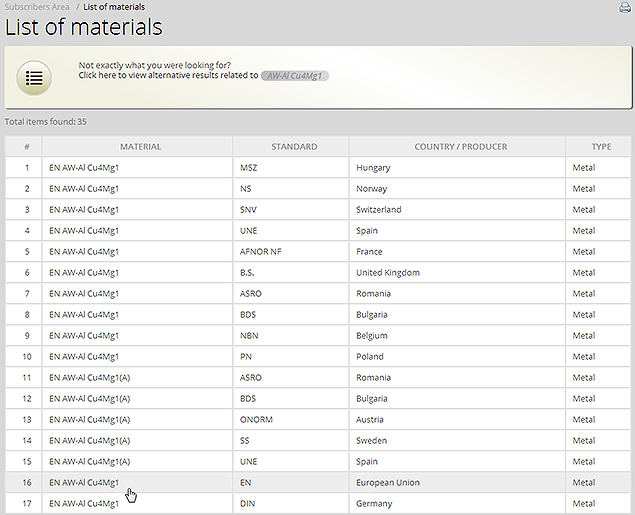Open EN AW-Al Cu4Mg1 in row 5
This screenshot has width=635, height=515.
click(x=84, y=252)
